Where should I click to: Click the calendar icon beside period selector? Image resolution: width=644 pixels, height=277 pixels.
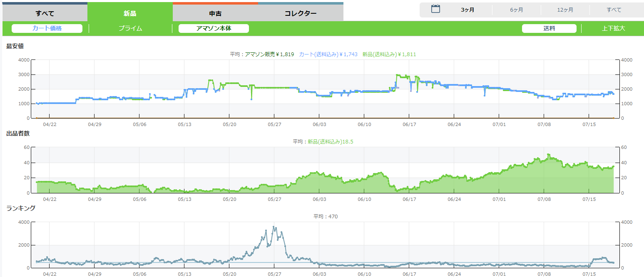(x=435, y=9)
